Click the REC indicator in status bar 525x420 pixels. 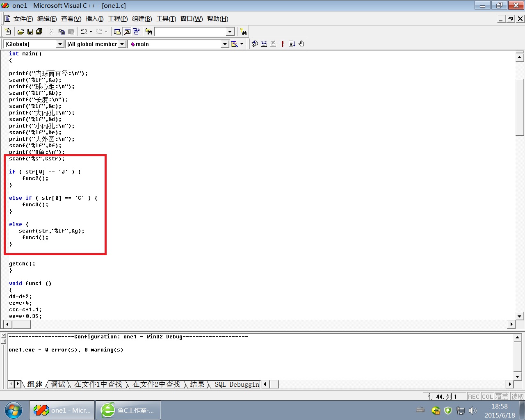(473, 397)
